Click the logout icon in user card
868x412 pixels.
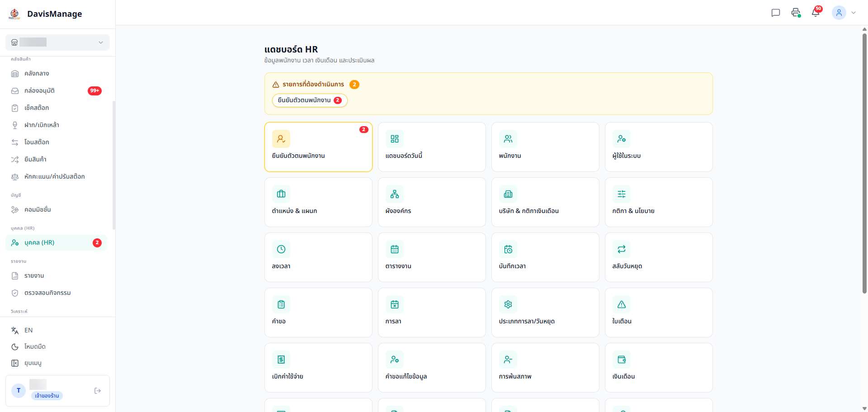tap(98, 391)
